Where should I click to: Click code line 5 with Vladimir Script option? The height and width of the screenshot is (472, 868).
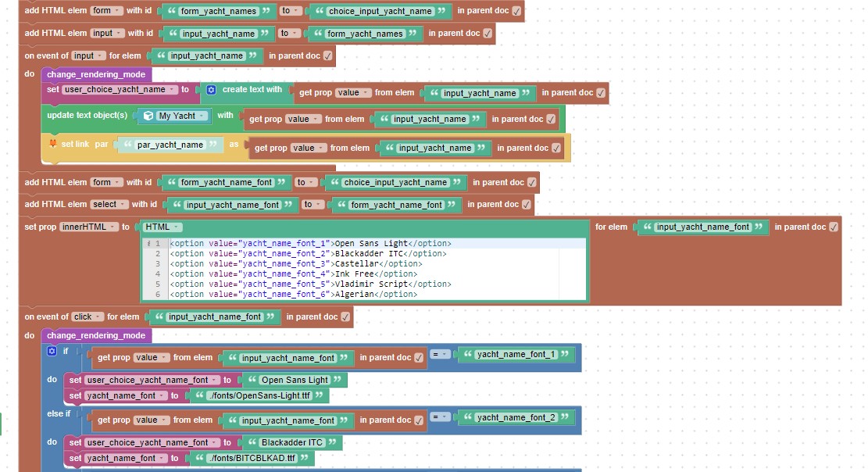click(310, 284)
